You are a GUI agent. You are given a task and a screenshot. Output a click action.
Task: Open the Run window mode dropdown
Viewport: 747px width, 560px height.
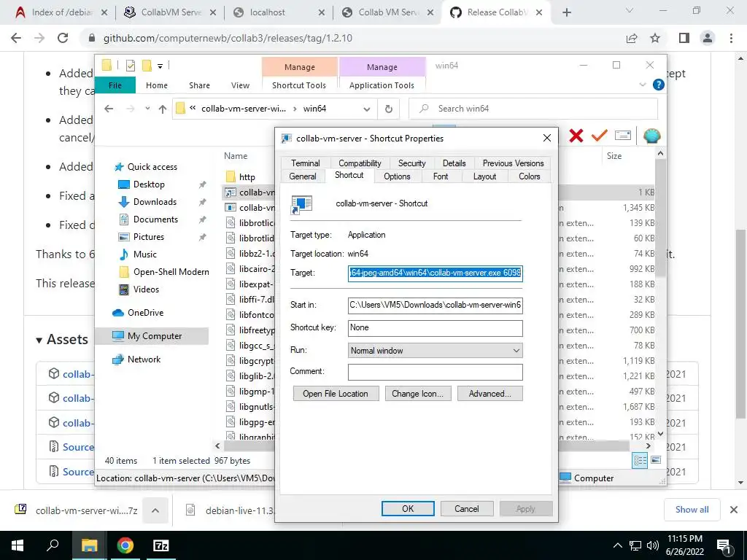[435, 351]
